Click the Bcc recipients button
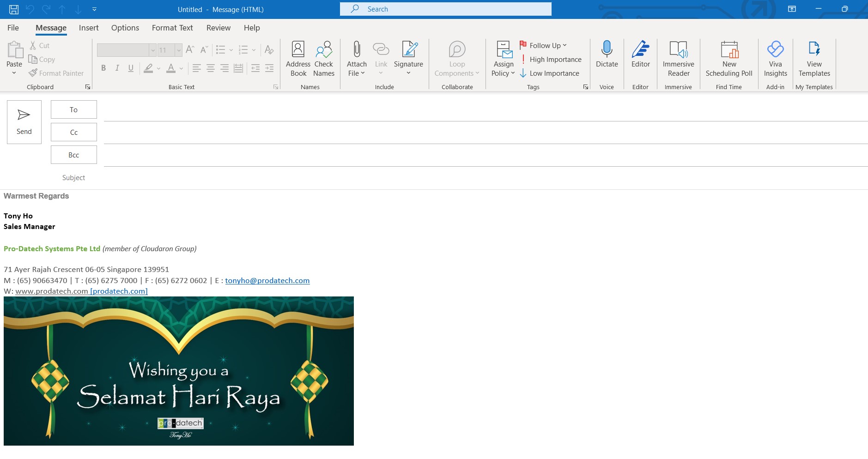 (74, 155)
